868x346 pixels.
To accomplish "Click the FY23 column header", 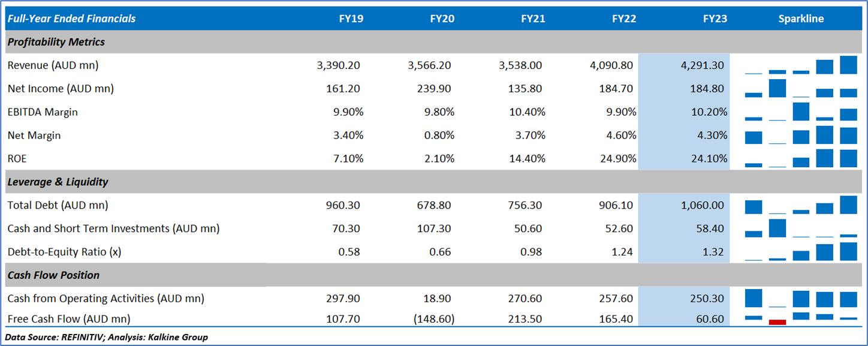I will [x=715, y=19].
